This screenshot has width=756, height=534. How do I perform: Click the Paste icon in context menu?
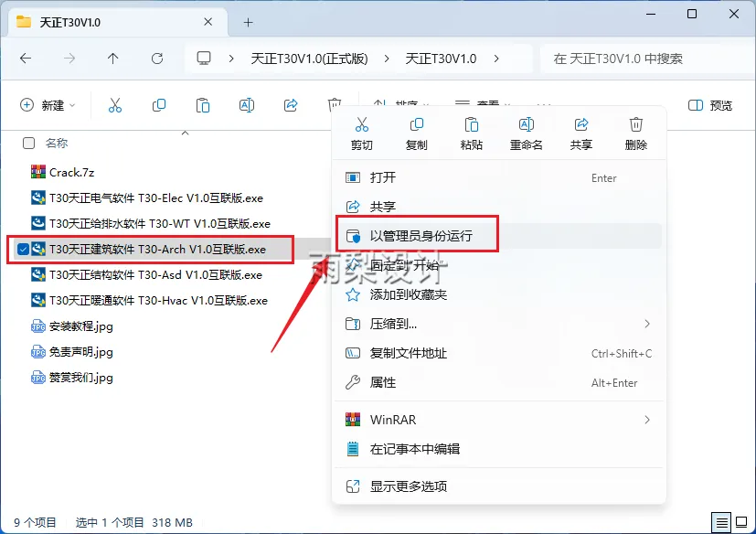point(471,124)
